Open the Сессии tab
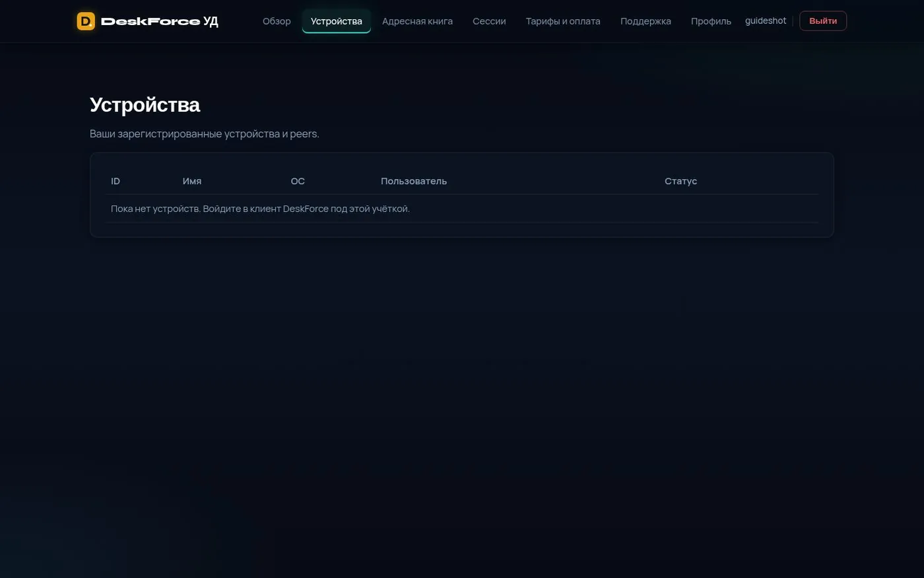 coord(489,21)
